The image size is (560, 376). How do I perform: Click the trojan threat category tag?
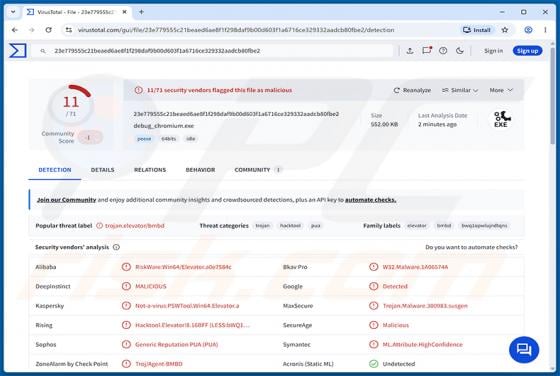pyautogui.click(x=262, y=226)
